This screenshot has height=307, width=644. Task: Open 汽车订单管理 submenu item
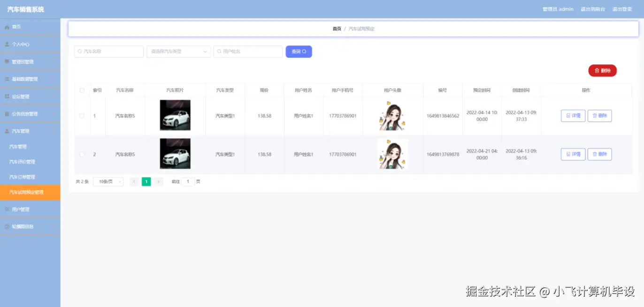[x=30, y=177]
